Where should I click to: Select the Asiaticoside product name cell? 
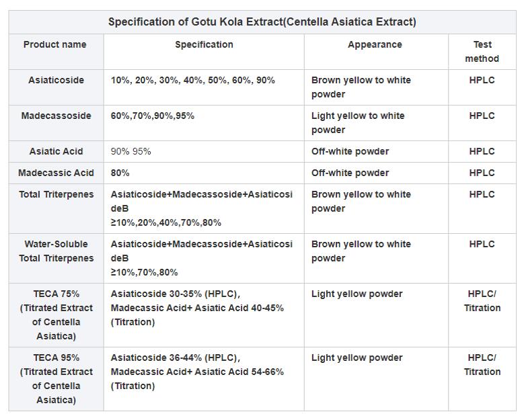coord(56,80)
